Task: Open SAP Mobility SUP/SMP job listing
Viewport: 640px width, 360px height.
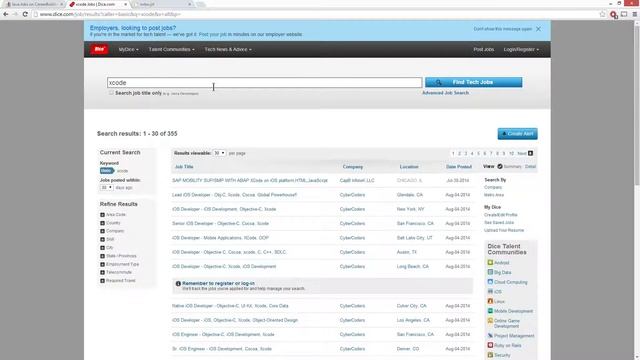Action: point(250,180)
